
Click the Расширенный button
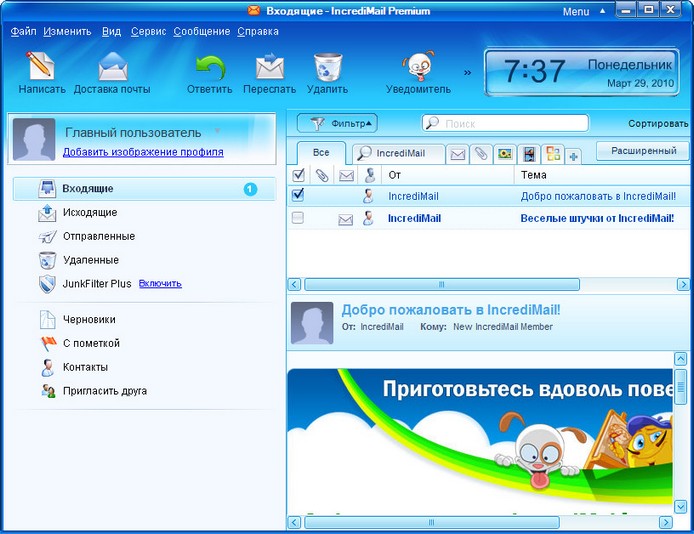642,151
